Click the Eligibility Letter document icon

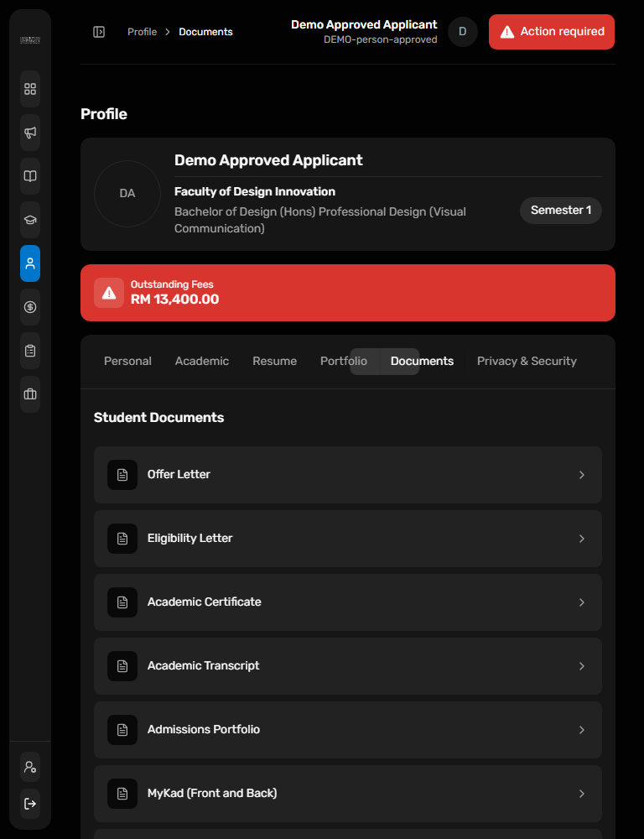pyautogui.click(x=122, y=539)
